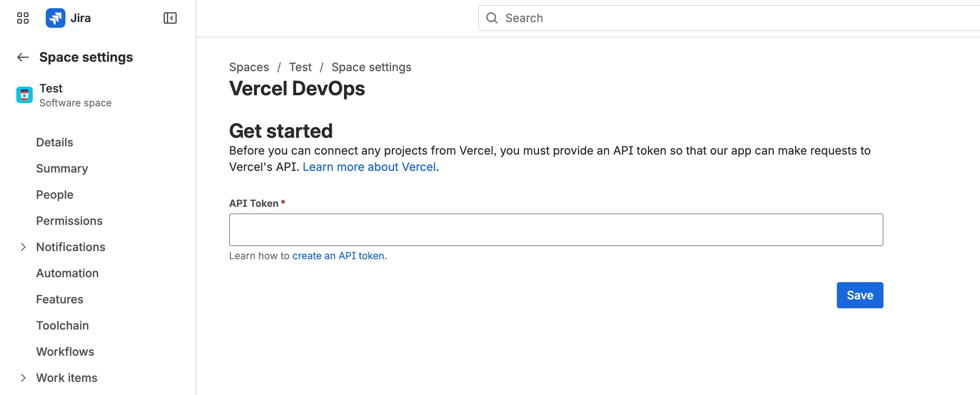Open the Details page
980x395 pixels.
pyautogui.click(x=54, y=142)
